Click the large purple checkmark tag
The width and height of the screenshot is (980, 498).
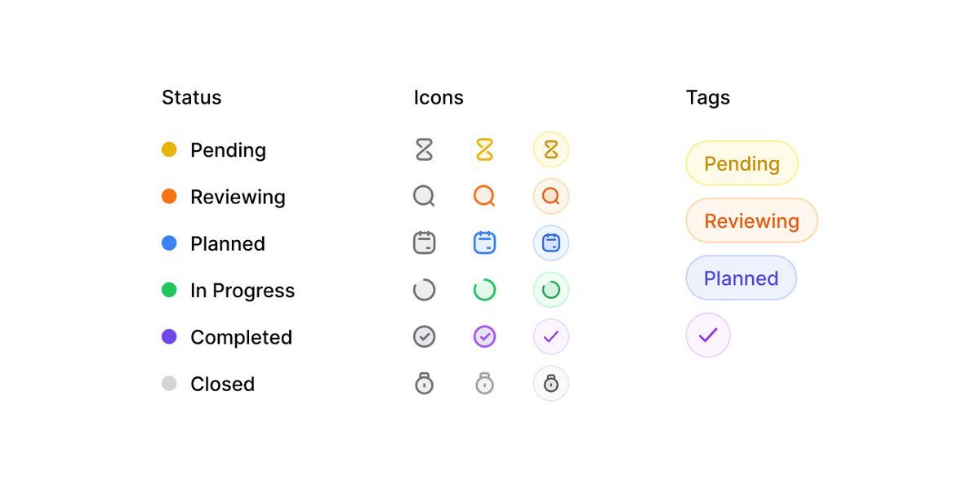[x=708, y=335]
